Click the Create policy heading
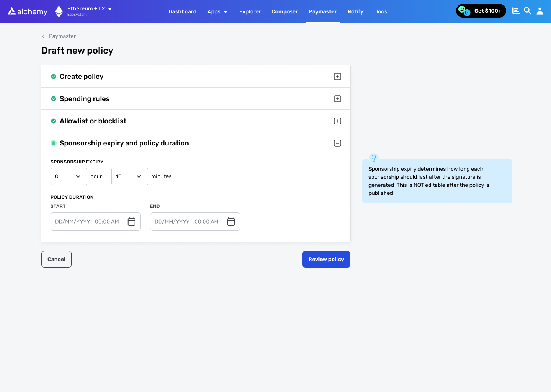 [x=82, y=77]
